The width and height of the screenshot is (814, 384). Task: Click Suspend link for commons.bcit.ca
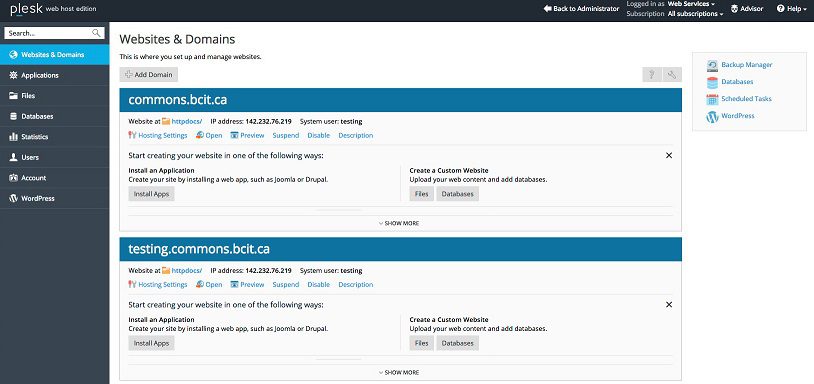pyautogui.click(x=286, y=135)
